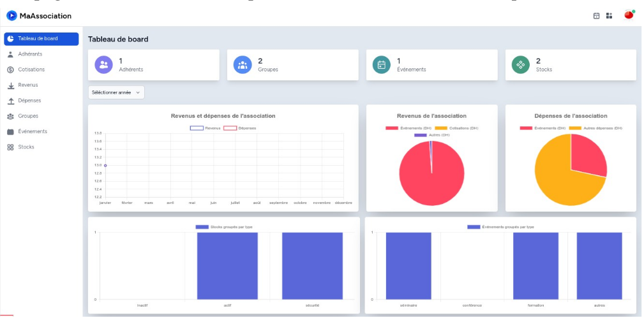Click the décembre label on line chart axis
The image size is (644, 334).
(343, 203)
